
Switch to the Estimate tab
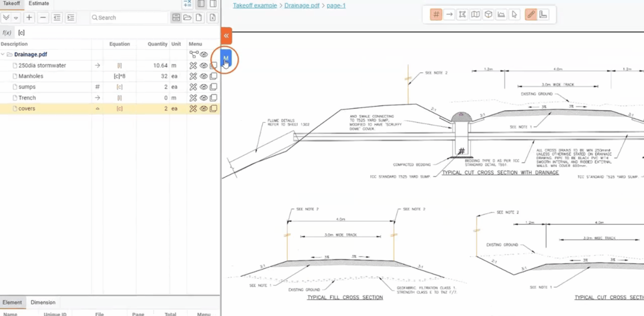[39, 4]
